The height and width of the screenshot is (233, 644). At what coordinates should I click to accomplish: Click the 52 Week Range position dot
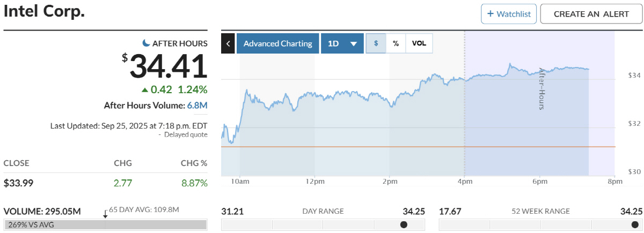(635, 224)
